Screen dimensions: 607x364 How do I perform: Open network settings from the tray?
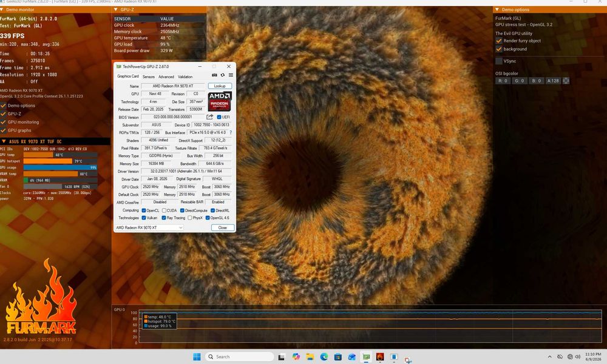tap(570, 357)
